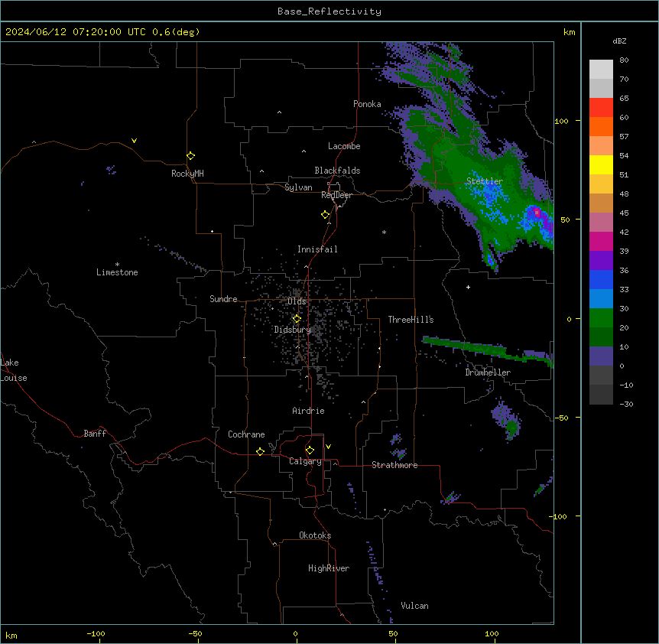
Task: Click the -50 tick label on right axis
Action: point(561,418)
